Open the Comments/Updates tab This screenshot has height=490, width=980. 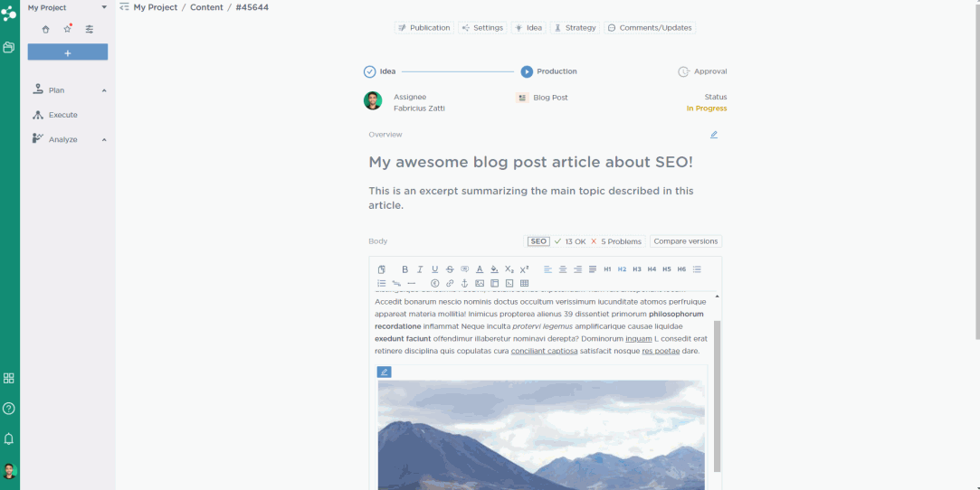(650, 28)
